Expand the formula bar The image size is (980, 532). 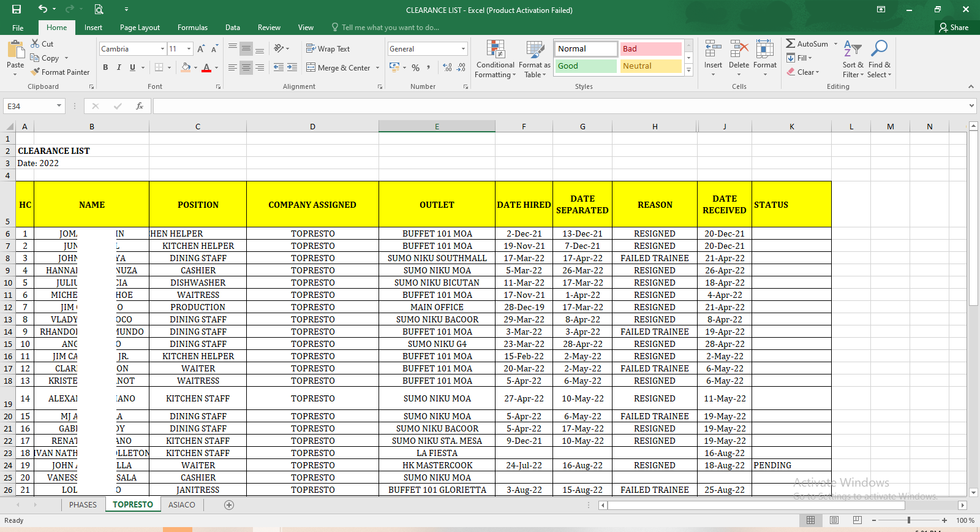[971, 106]
